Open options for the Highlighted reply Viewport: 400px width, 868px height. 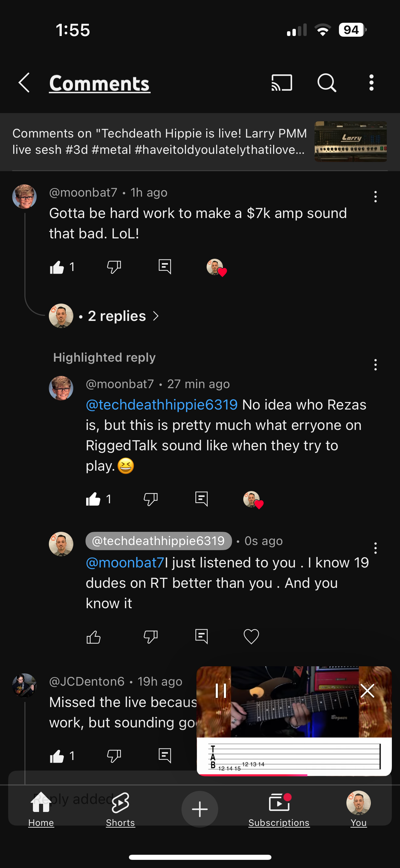[375, 365]
